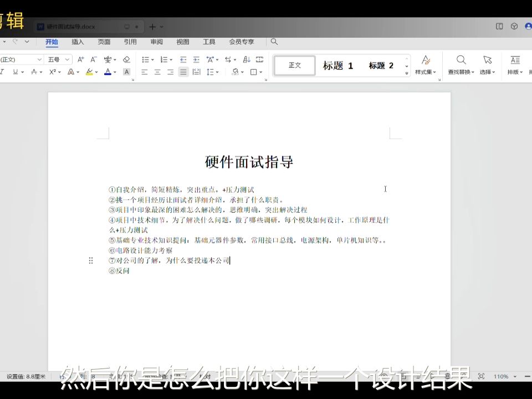Align text right

(170, 72)
